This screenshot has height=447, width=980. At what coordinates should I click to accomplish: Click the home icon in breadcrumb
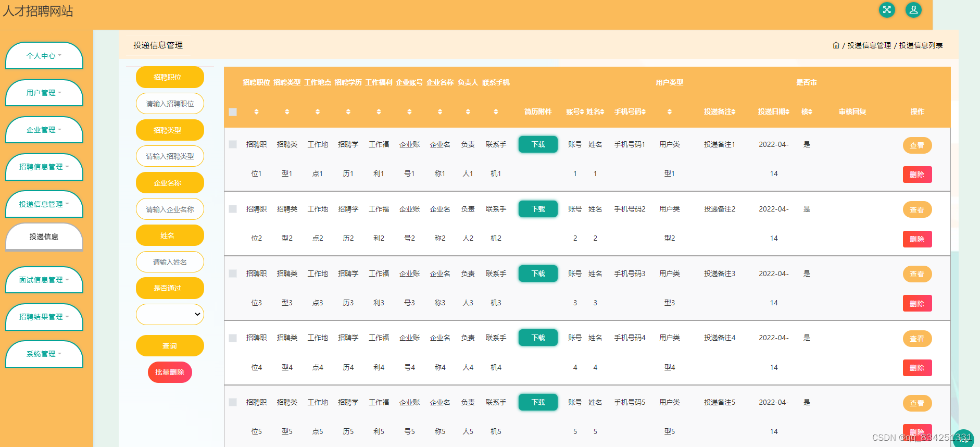(x=836, y=45)
